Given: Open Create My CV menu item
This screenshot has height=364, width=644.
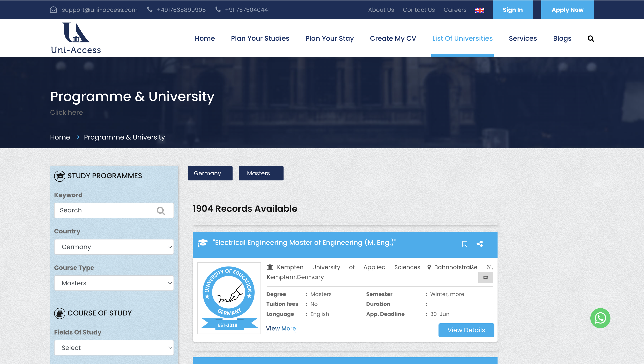Looking at the screenshot, I should click(393, 38).
